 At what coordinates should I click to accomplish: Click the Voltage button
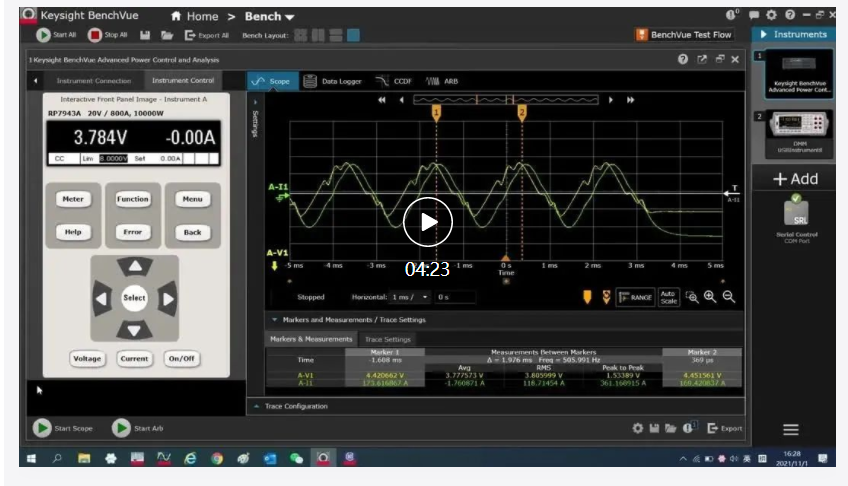coord(87,358)
